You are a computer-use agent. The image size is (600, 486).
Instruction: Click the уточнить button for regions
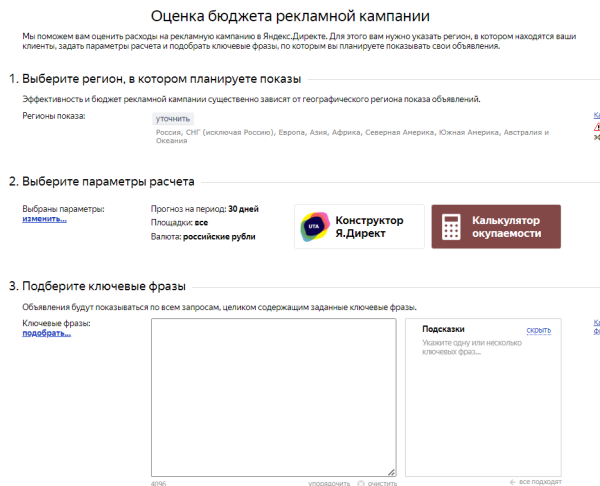[x=173, y=119]
